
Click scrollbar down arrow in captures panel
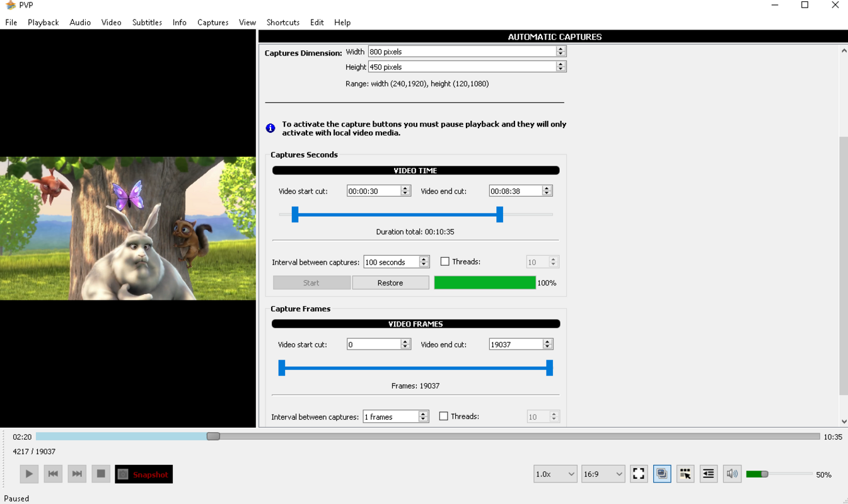pos(844,421)
